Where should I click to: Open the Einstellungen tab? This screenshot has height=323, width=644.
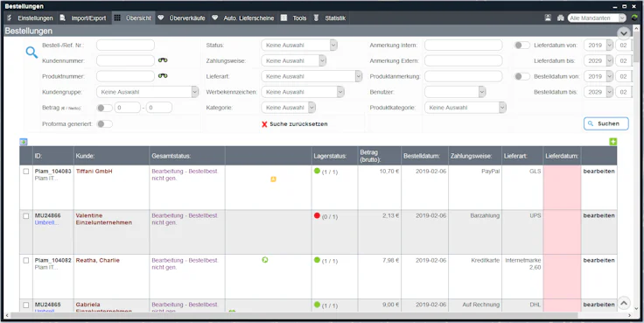pos(31,18)
